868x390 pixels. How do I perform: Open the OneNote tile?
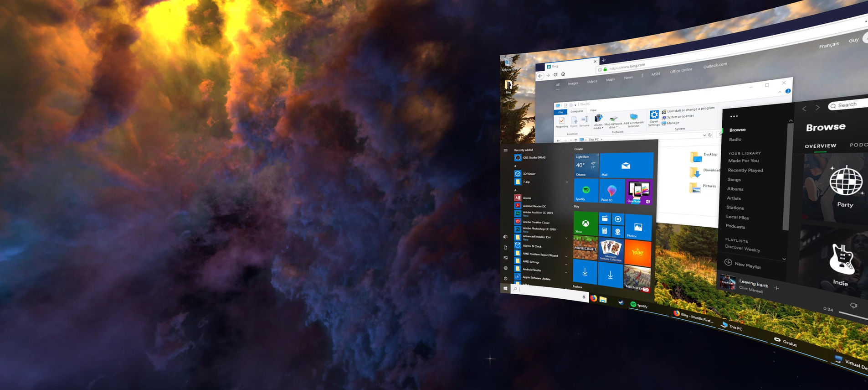(639, 192)
